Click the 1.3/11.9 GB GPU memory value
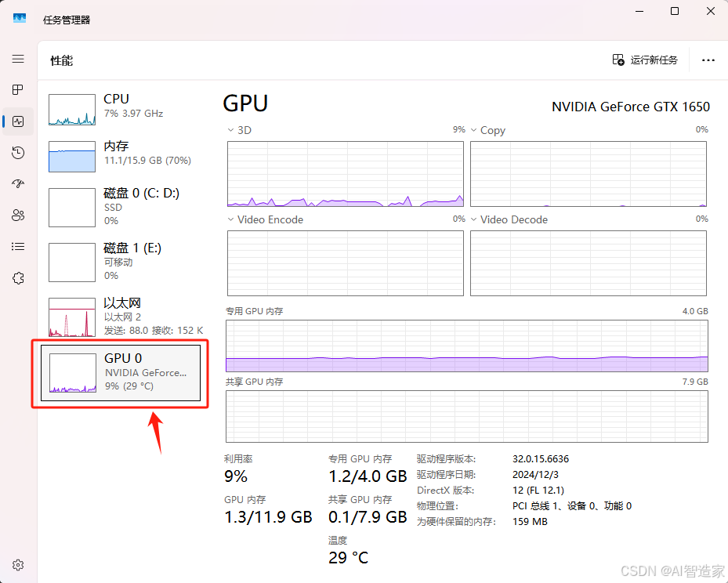This screenshot has height=583, width=728. pyautogui.click(x=268, y=517)
